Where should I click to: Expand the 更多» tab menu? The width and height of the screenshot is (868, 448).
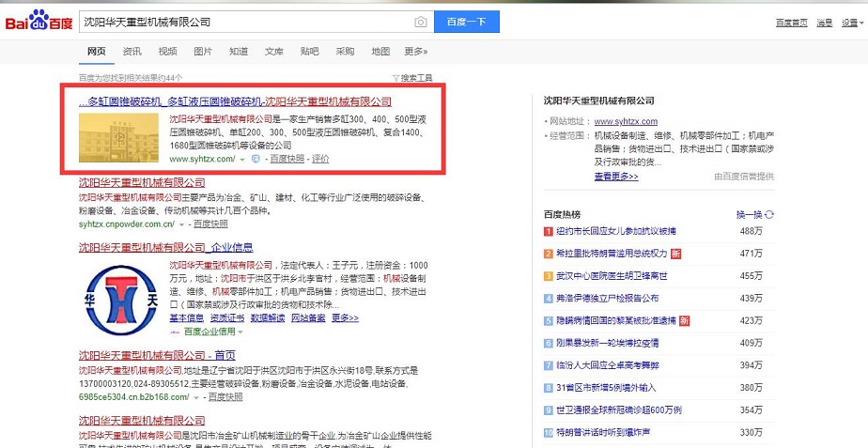pyautogui.click(x=416, y=52)
